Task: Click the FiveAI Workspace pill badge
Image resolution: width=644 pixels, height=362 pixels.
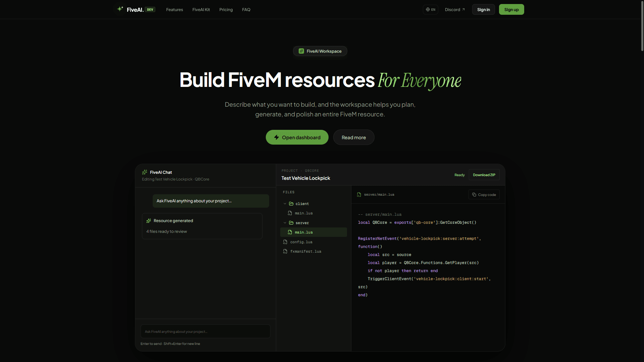Action: (320, 51)
